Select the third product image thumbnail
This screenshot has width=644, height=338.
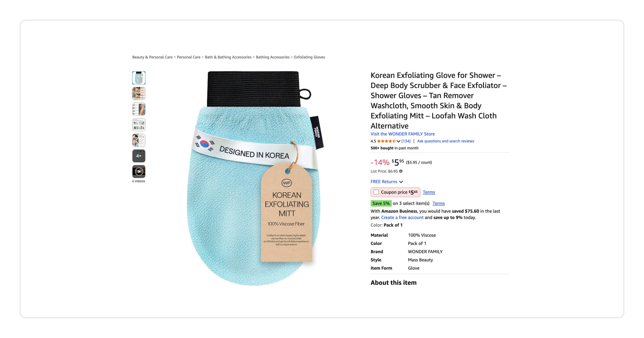139,109
